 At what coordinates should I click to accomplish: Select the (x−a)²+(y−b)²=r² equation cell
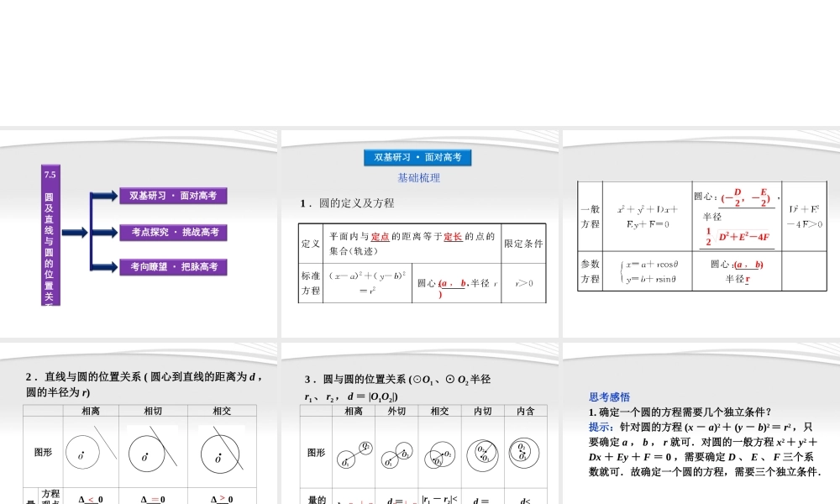click(368, 283)
